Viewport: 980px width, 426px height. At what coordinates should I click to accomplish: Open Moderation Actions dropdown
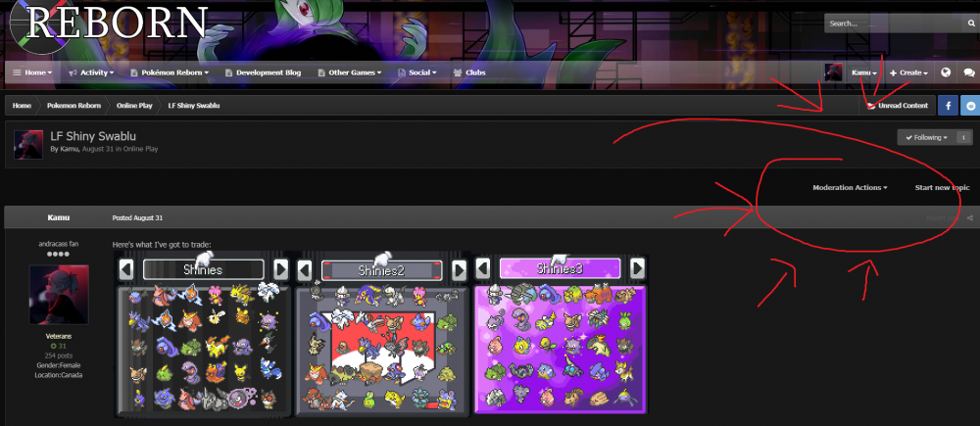(x=850, y=187)
